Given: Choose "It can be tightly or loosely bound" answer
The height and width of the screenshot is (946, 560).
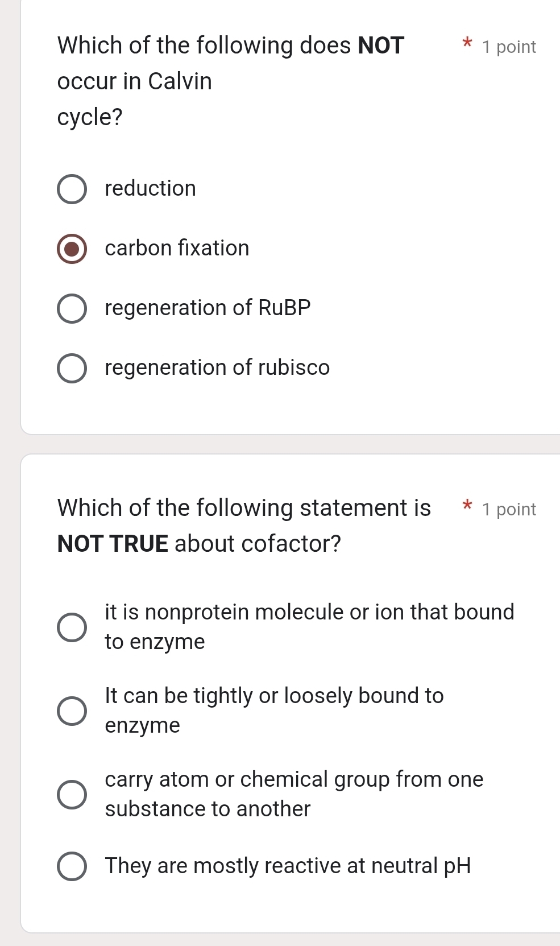Looking at the screenshot, I should (72, 710).
